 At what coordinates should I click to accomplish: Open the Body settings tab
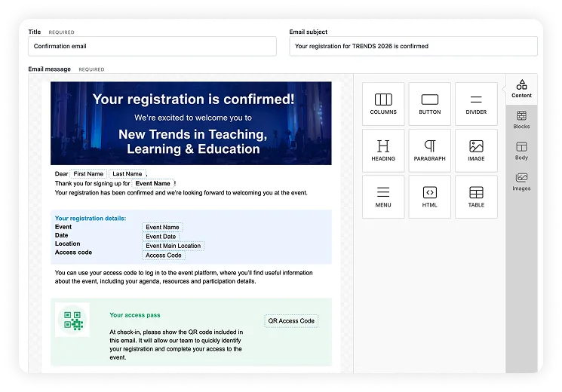[521, 151]
